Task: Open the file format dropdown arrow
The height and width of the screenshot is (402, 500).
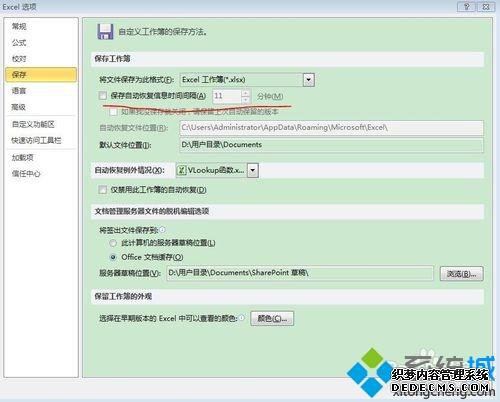Action: 309,80
